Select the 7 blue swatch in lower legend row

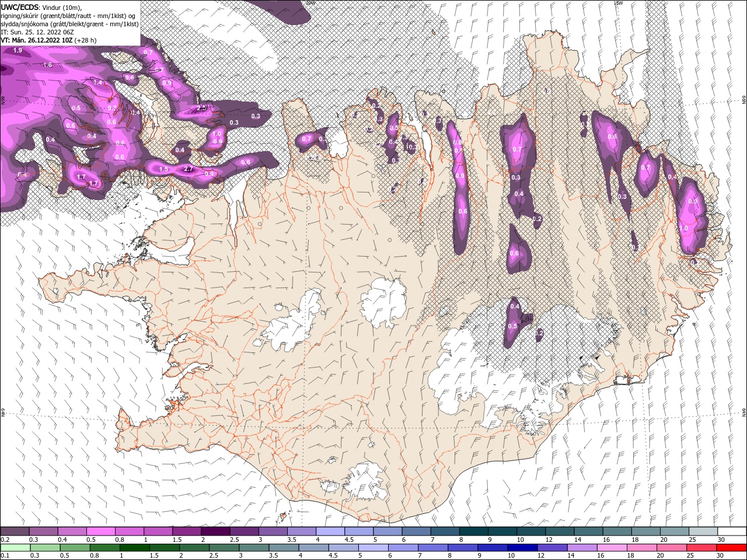[x=432, y=548]
